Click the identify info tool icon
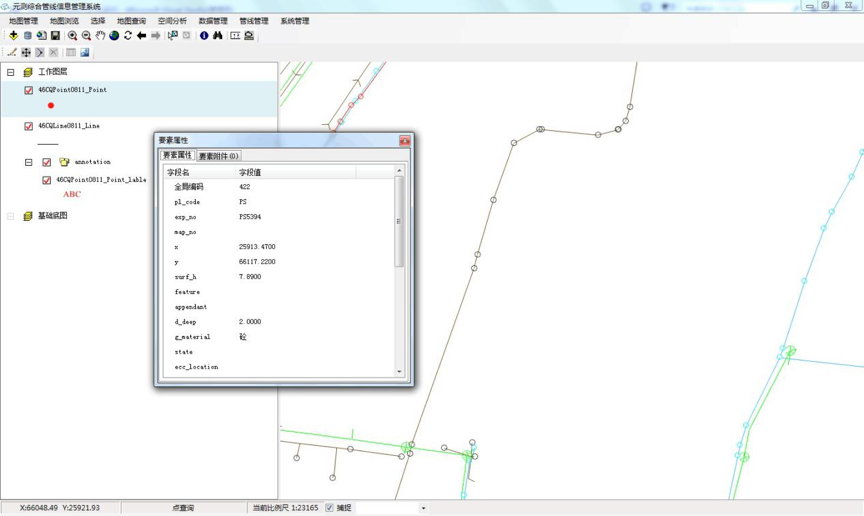864x516 pixels. (204, 36)
